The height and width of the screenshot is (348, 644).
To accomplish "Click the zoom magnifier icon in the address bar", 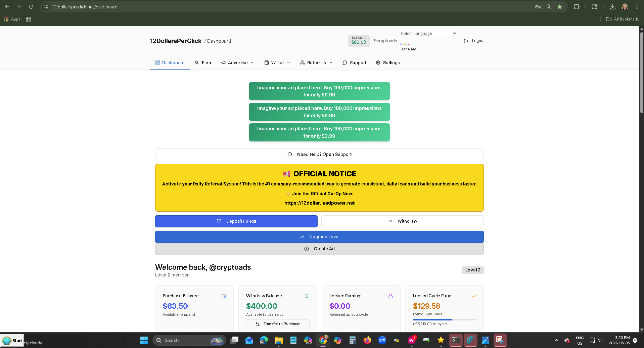I will 549,7.
